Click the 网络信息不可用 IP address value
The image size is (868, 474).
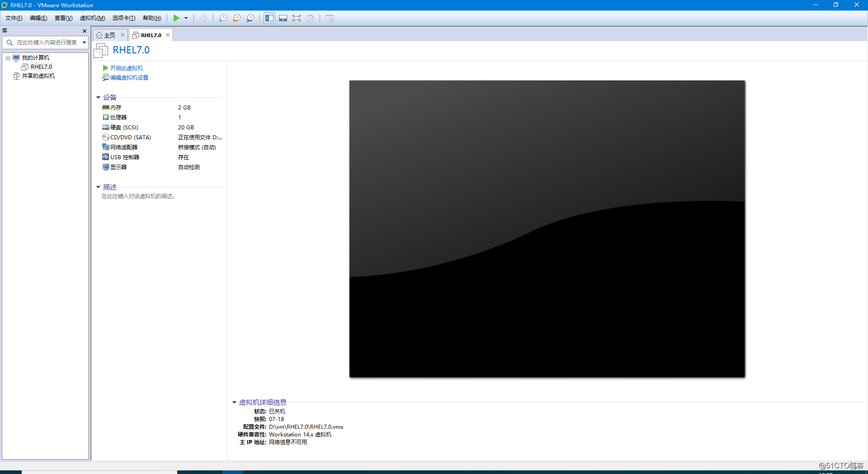coord(288,442)
